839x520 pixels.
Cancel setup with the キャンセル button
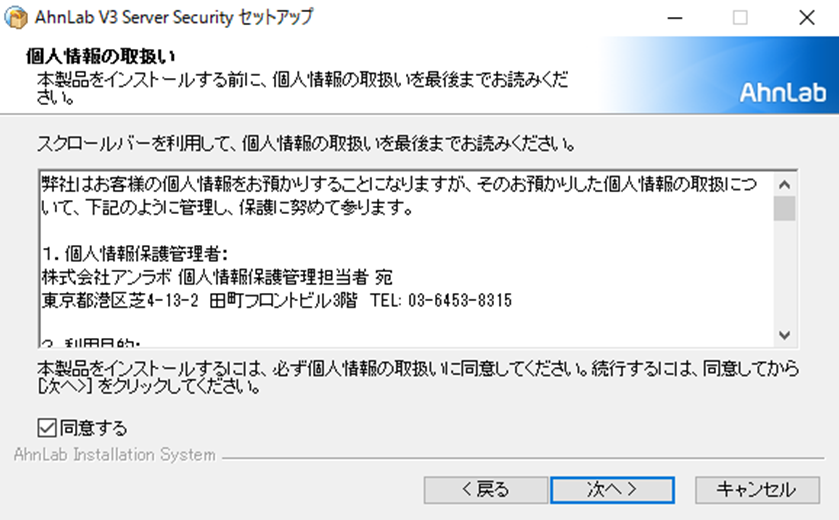point(757,490)
